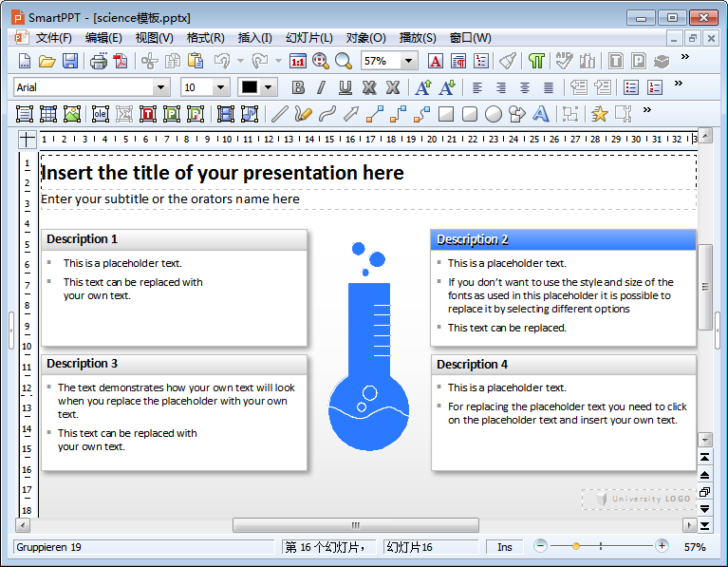Insert a table frame

click(x=48, y=114)
